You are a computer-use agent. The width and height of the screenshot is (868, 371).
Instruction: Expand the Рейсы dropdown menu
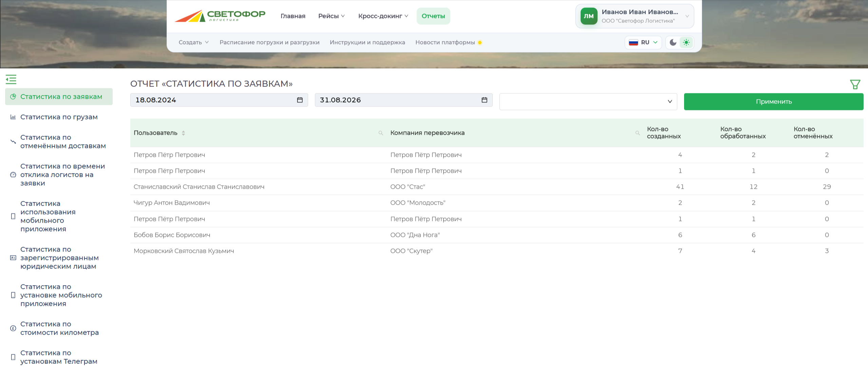click(331, 16)
